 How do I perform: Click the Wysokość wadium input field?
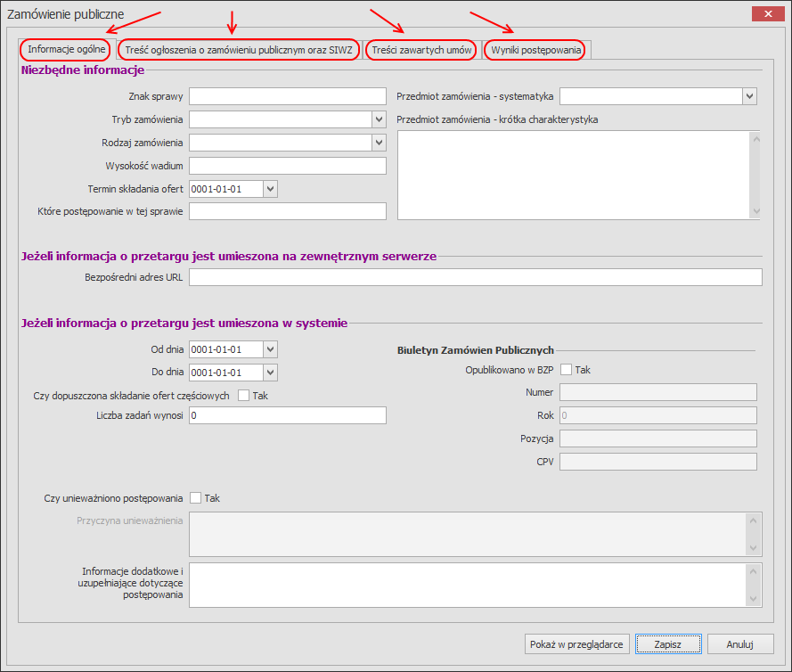click(288, 166)
